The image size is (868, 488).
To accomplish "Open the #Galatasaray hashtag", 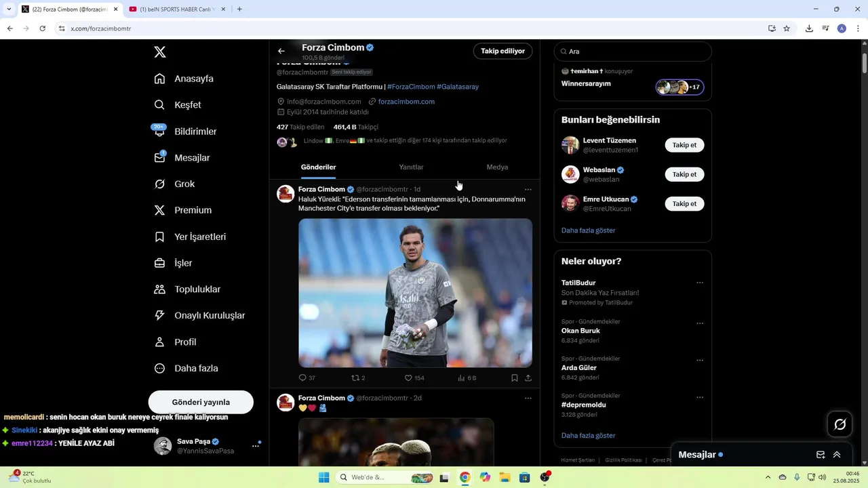I will tap(458, 87).
